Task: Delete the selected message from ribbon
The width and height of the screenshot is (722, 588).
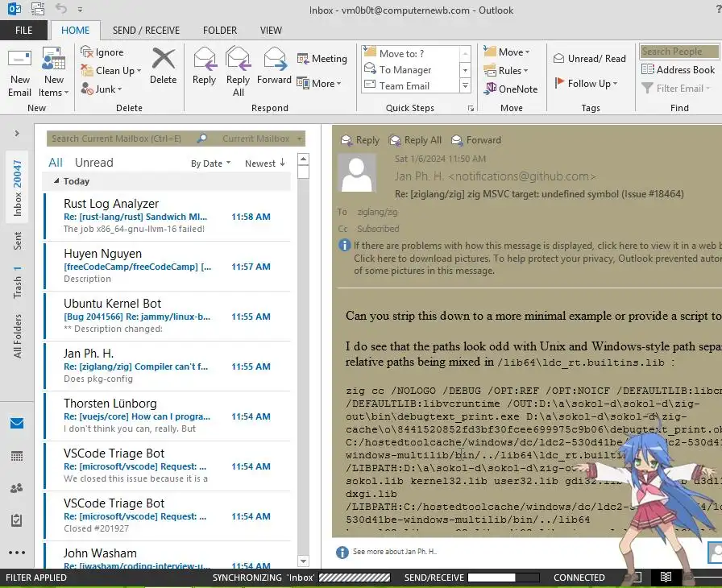Action: (x=163, y=66)
